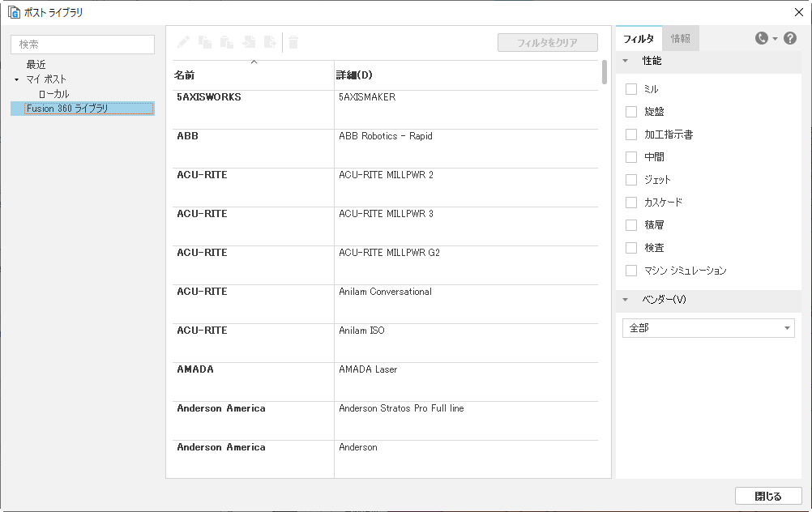812x512 pixels.
Task: Enable the ミル checkbox
Action: point(630,89)
